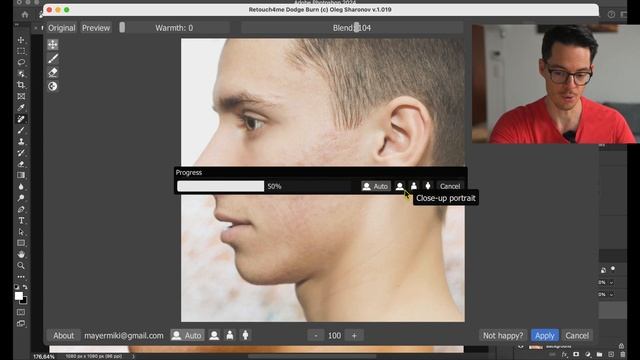Pick the plugin's brush tool

click(x=53, y=58)
